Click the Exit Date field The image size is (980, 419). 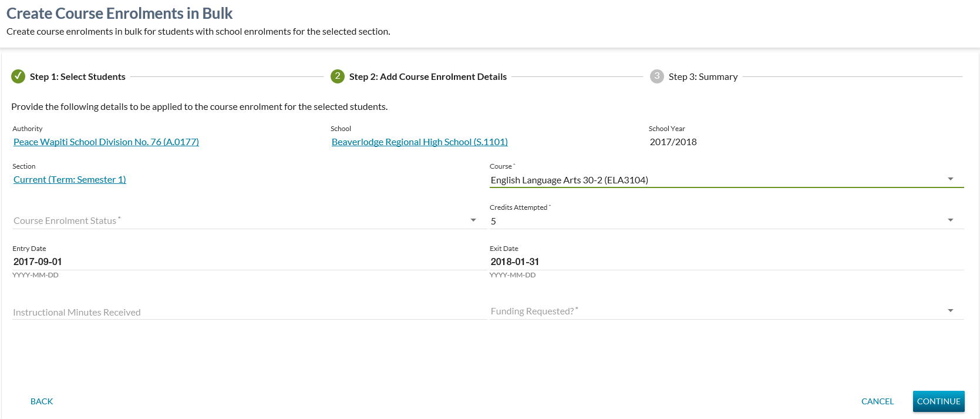pyautogui.click(x=726, y=262)
